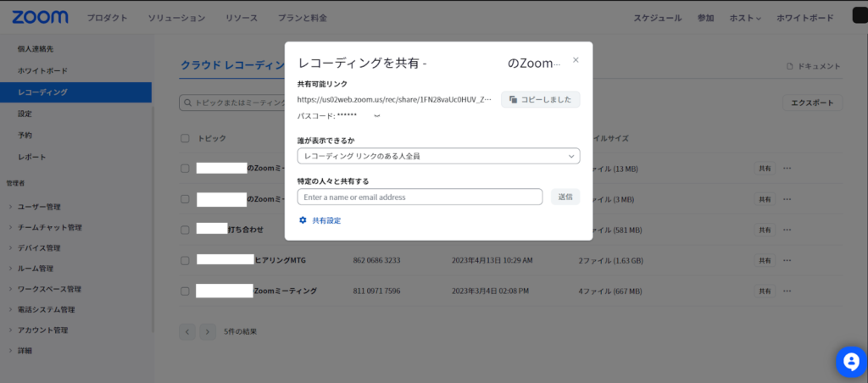Viewport: 868px width, 383px height.
Task: Click the name or email address field
Action: tap(420, 197)
